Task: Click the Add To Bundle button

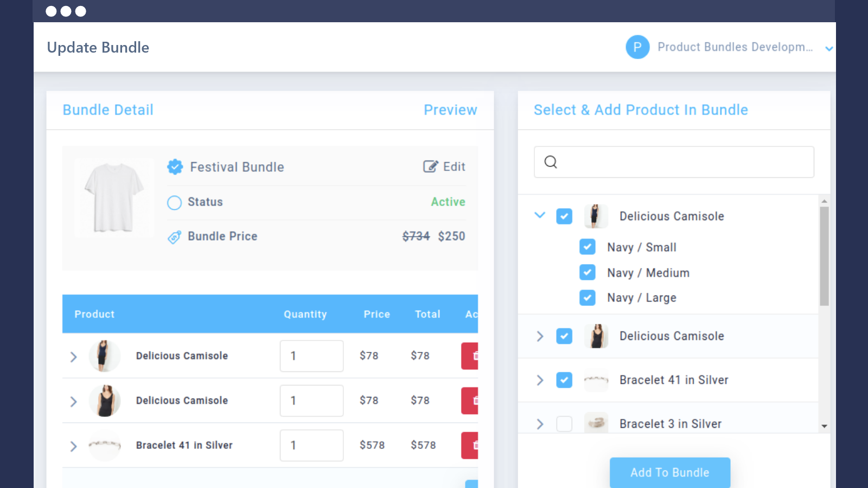Action: pyautogui.click(x=670, y=472)
